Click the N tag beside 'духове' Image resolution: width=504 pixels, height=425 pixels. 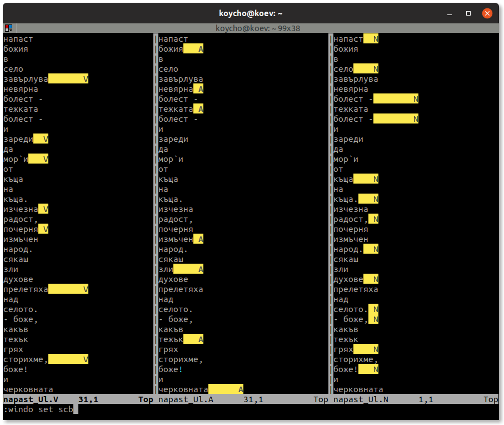point(376,279)
